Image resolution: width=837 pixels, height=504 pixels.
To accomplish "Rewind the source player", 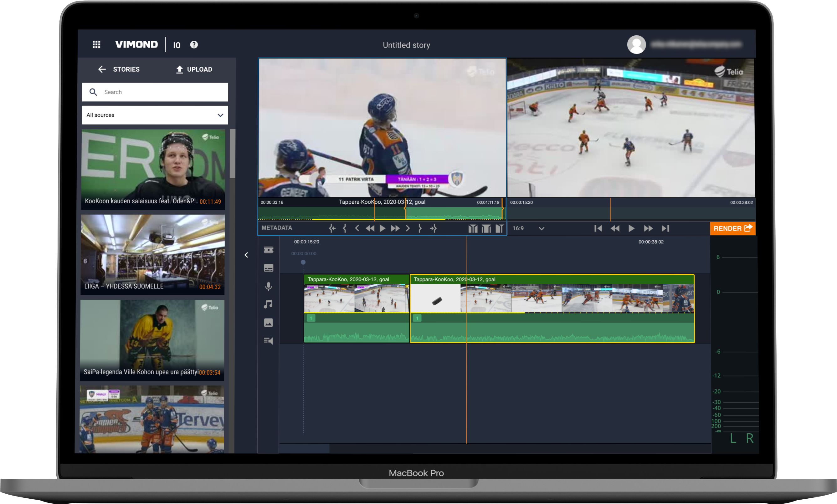I will 370,229.
